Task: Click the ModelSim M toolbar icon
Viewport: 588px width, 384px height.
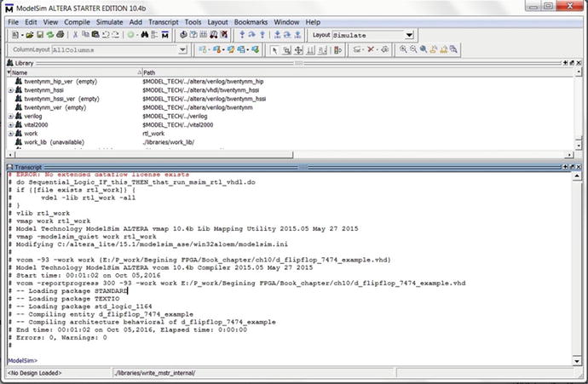Action: pyautogui.click(x=165, y=35)
